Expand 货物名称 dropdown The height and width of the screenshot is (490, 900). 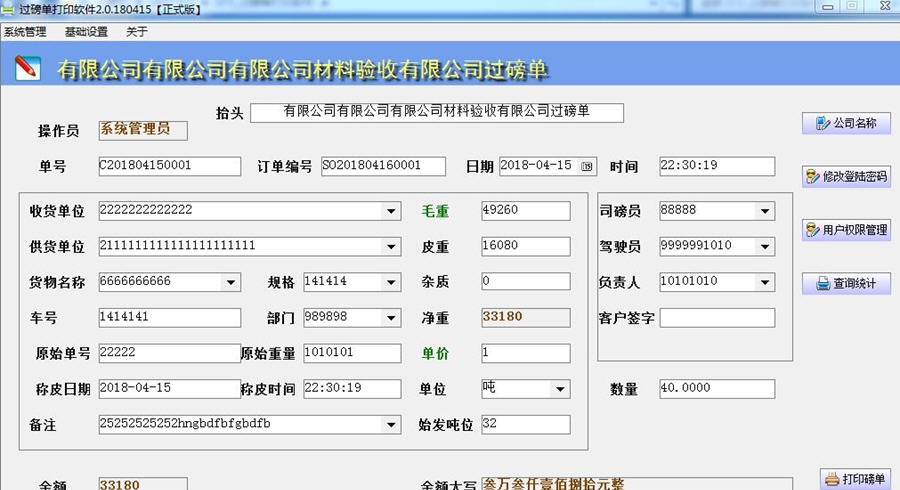pos(231,282)
